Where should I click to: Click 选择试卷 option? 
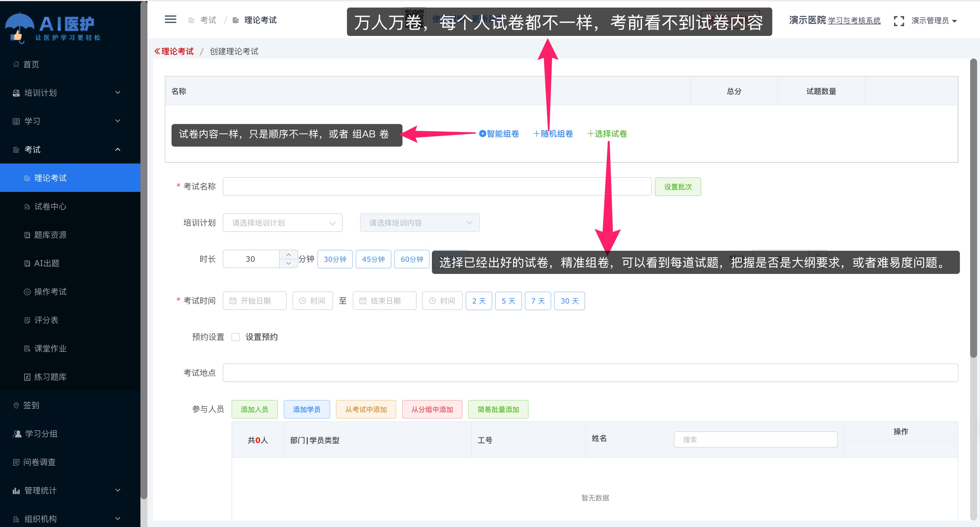click(x=607, y=134)
